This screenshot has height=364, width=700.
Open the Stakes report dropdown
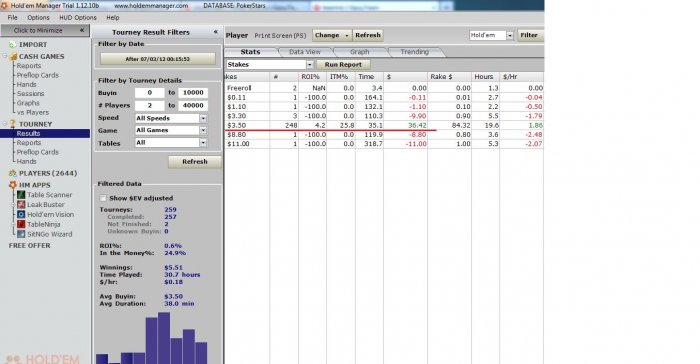pos(309,65)
